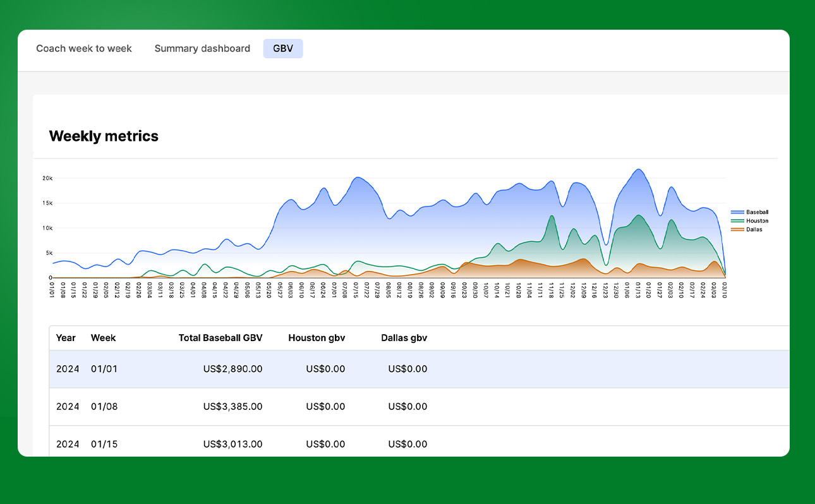The height and width of the screenshot is (504, 815).
Task: Click the Houston gbv column header
Action: pos(317,338)
